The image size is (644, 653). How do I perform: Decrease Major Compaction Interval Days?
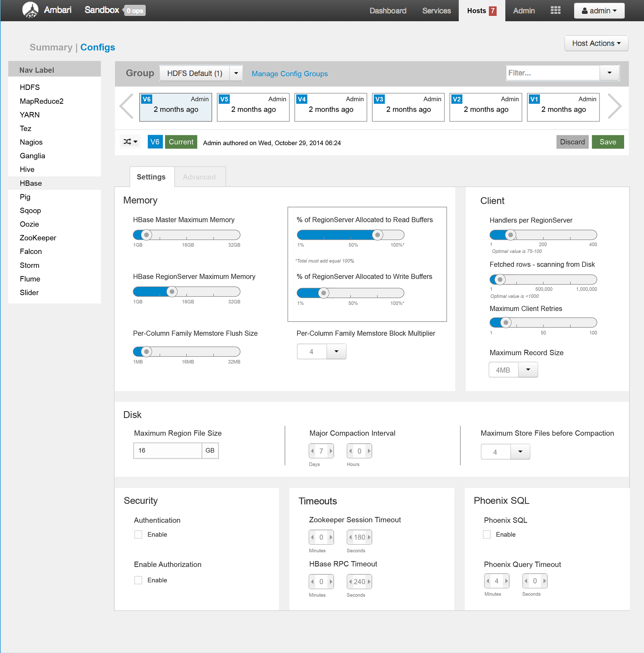[313, 451]
